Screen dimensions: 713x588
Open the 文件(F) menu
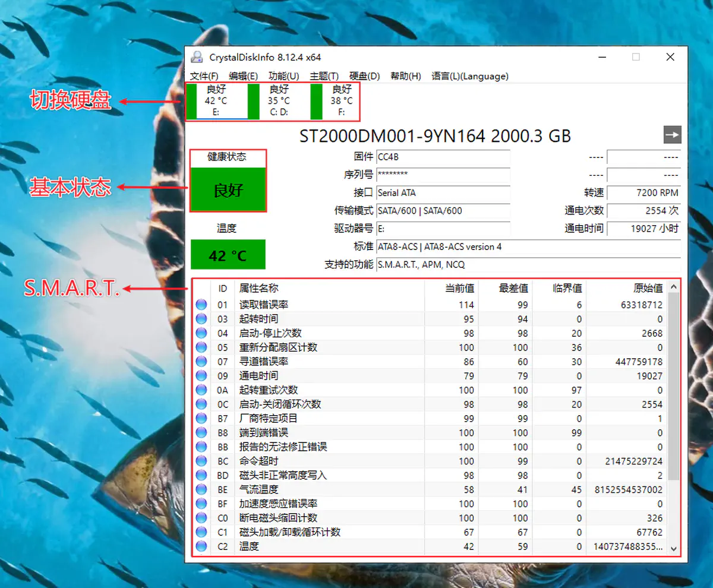[x=204, y=76]
